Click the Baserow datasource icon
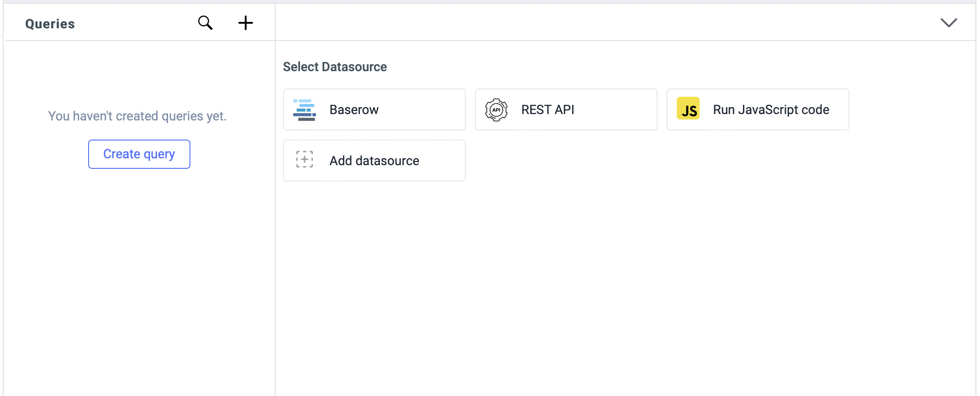 [x=305, y=109]
